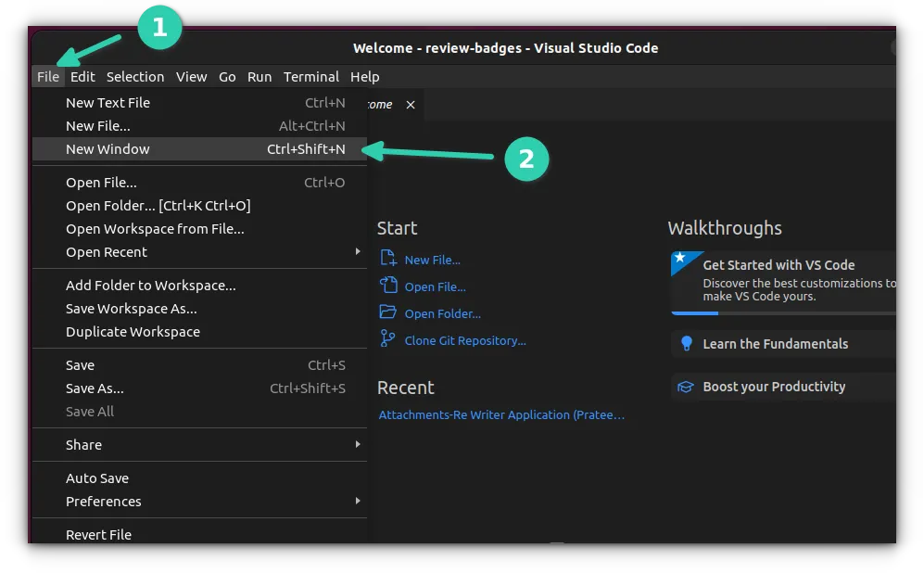Click the Open File icon under Start
This screenshot has width=924, height=573.
pyautogui.click(x=389, y=286)
